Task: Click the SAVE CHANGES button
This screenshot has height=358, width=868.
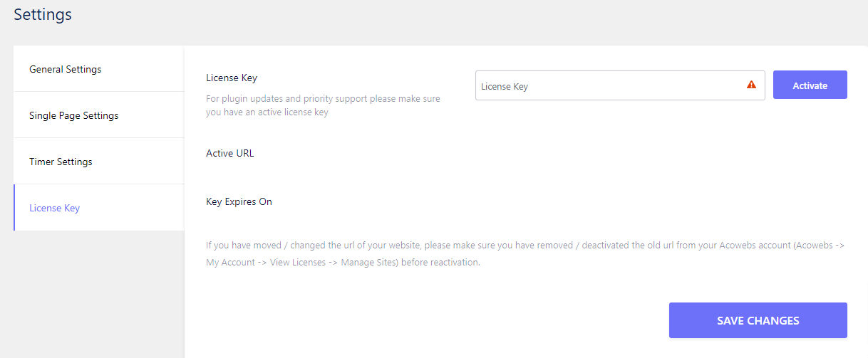Action: tap(758, 320)
